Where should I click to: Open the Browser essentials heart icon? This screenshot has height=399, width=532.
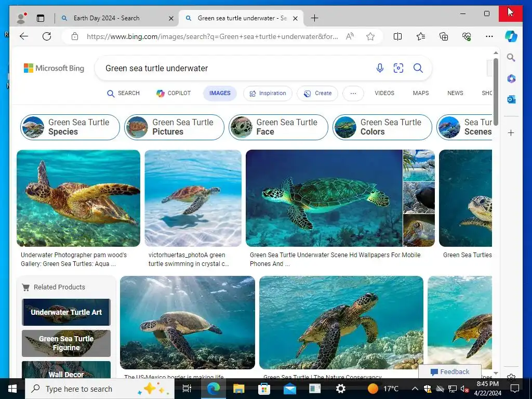[467, 36]
